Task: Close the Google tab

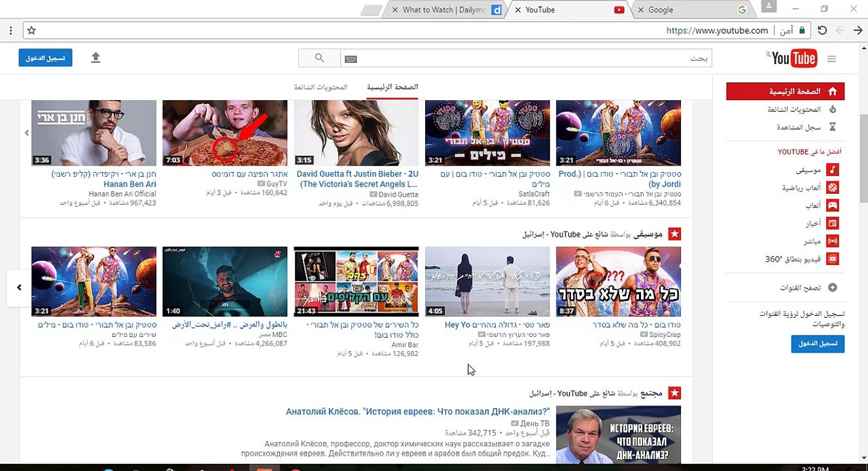Action: click(x=641, y=10)
